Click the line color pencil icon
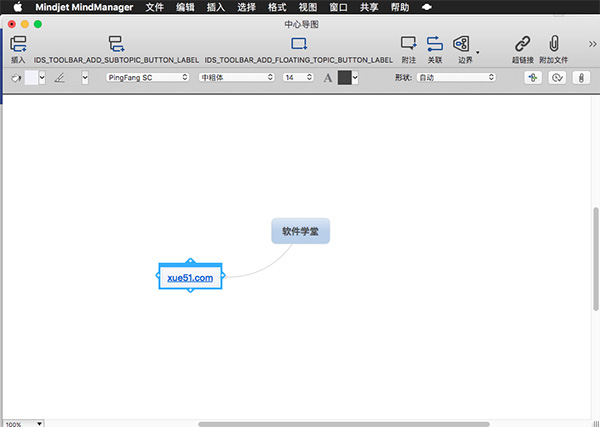This screenshot has height=427, width=600. coord(60,78)
